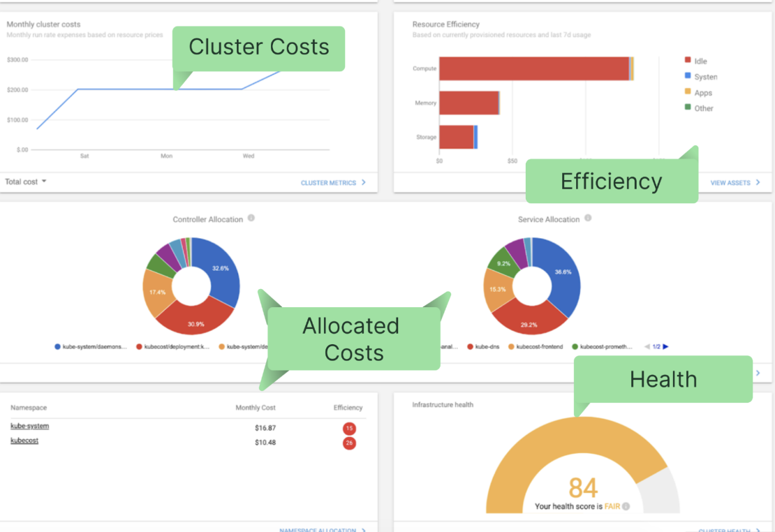Click the 84 health score number

(583, 488)
